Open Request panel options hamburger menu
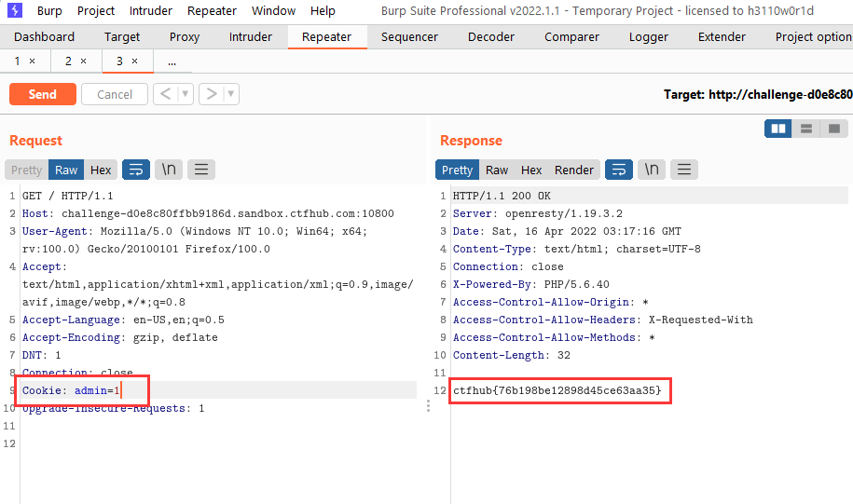Screen dimensions: 853x504 [201, 170]
